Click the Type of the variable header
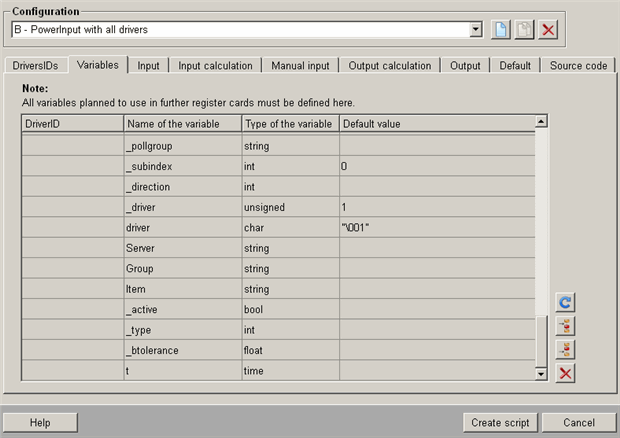 click(x=289, y=123)
